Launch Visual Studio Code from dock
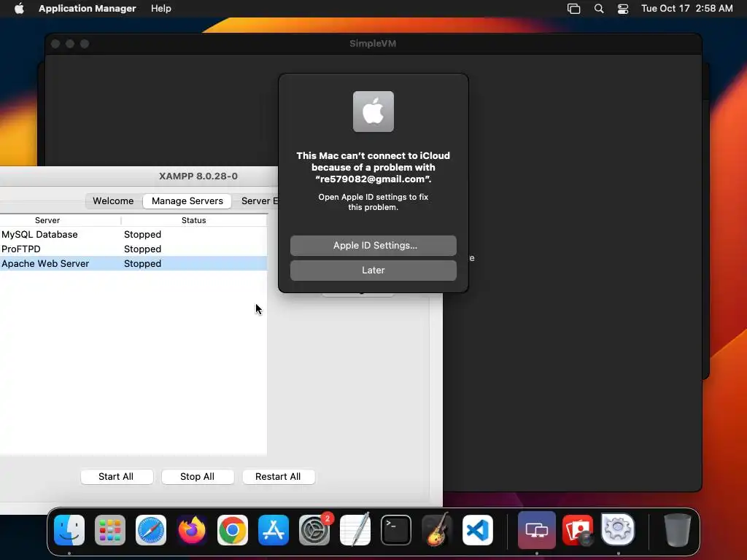The height and width of the screenshot is (560, 747). (477, 530)
